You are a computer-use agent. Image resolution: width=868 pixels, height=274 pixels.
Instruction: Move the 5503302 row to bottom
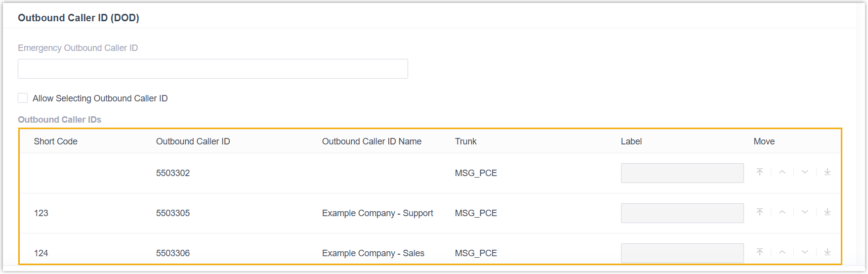pos(827,172)
